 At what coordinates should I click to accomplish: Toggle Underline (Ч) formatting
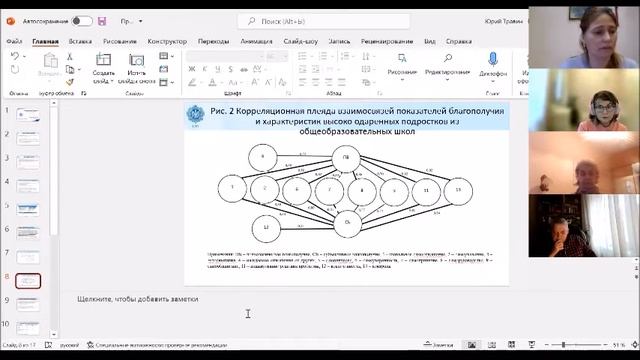[x=218, y=69]
